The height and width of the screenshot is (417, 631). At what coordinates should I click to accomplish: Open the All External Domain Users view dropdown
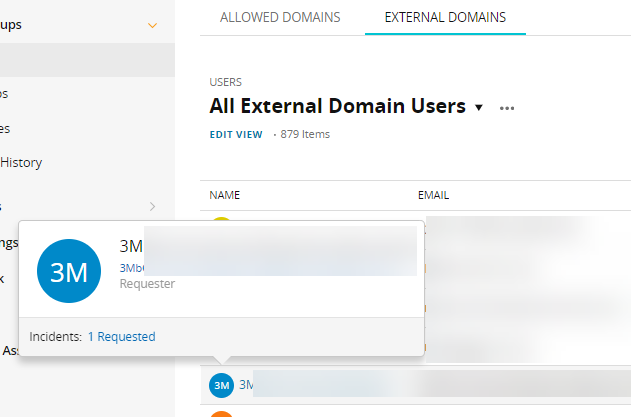[x=479, y=107]
